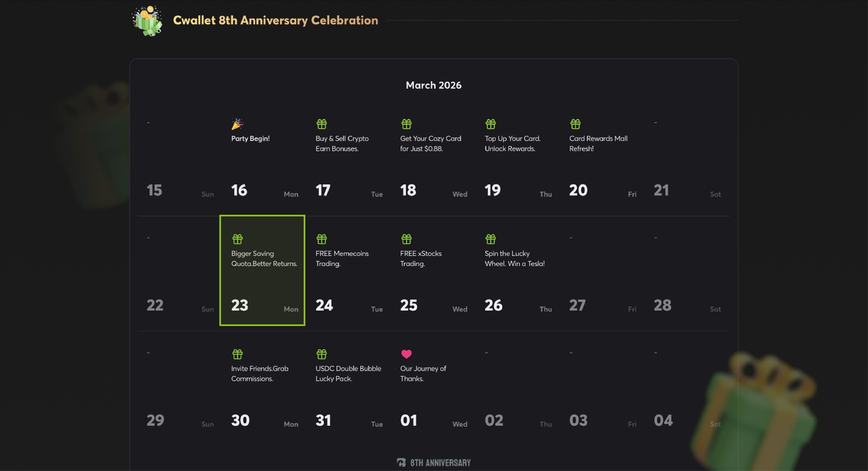Select the Party Begin! event text
The width and height of the screenshot is (868, 471).
[x=250, y=138]
